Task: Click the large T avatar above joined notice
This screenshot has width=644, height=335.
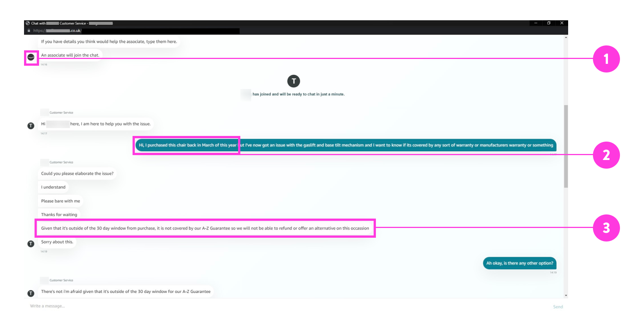Action: tap(294, 81)
